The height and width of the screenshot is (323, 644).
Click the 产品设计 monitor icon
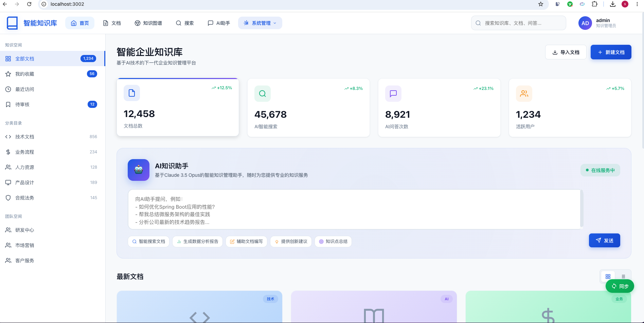pos(8,183)
